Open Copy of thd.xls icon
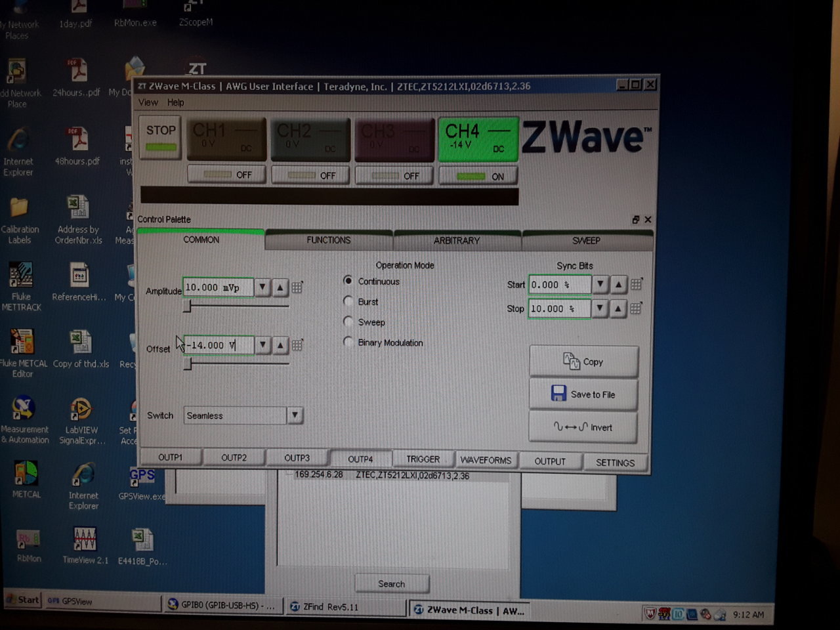Viewport: 840px width, 630px height. click(x=81, y=349)
